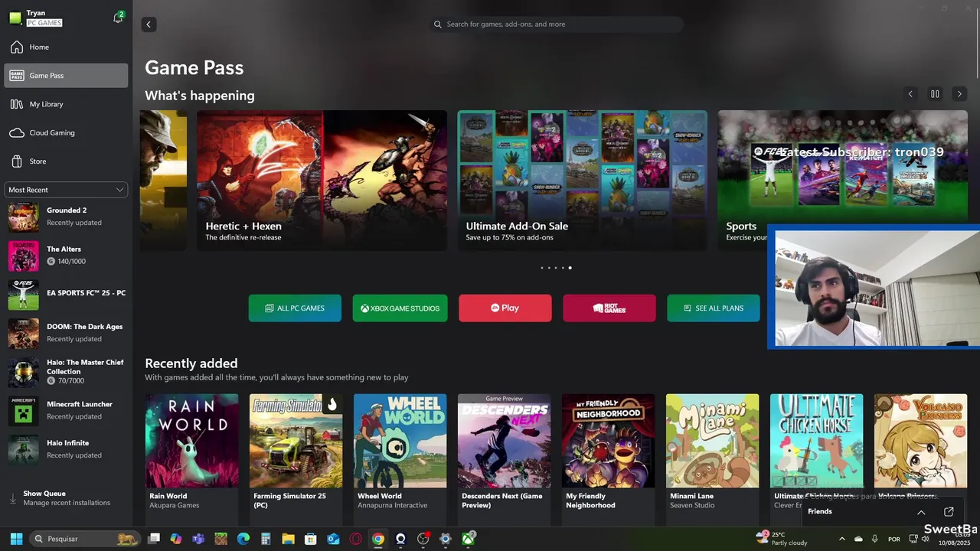Open Store in the sidebar
Screen dimensions: 980x551
pos(66,161)
